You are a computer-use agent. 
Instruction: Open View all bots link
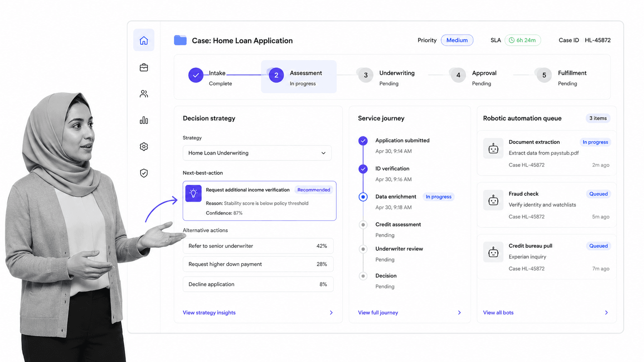coord(498,313)
